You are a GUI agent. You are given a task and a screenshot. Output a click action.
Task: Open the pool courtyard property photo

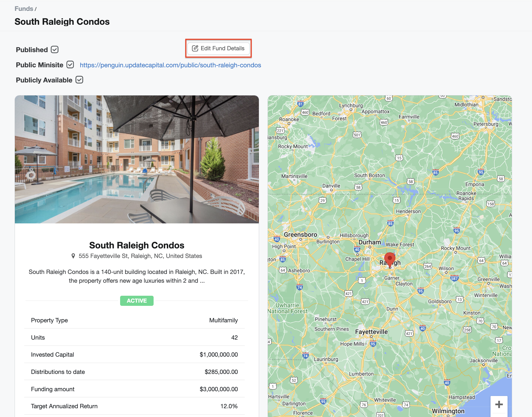(137, 159)
